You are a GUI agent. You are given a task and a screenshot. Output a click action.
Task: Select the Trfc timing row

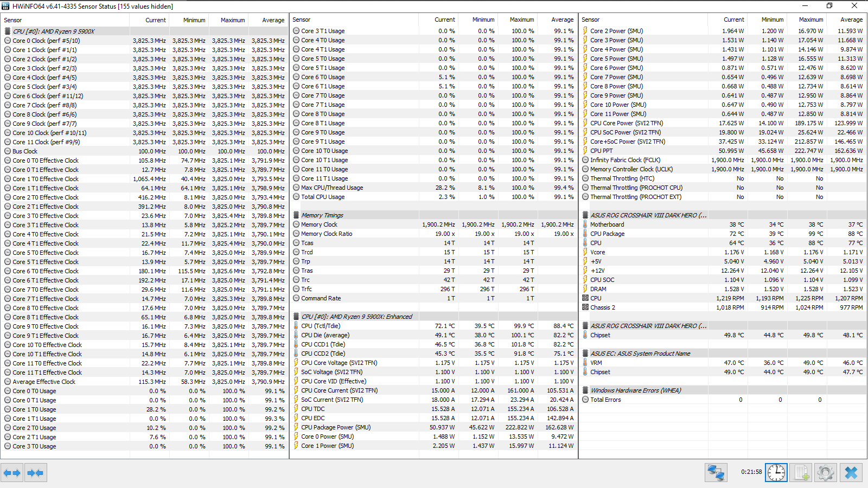tap(433, 289)
